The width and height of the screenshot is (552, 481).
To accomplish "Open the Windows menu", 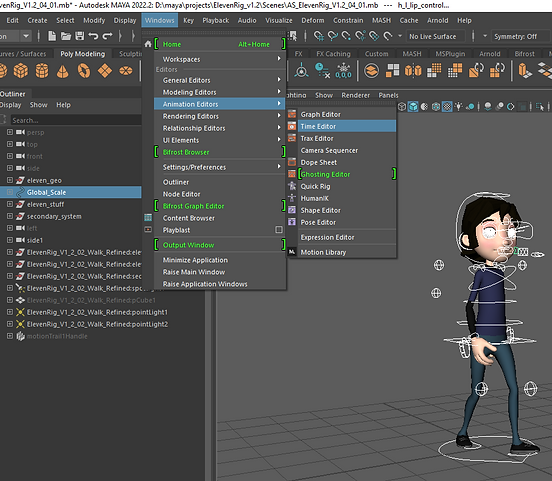I will point(159,20).
